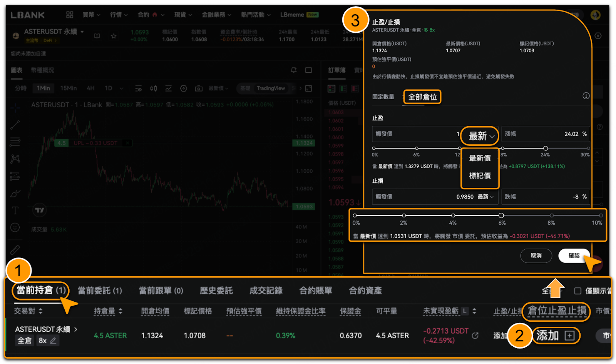Confirm with the 確認 button
The width and height of the screenshot is (616, 364).
pyautogui.click(x=574, y=255)
